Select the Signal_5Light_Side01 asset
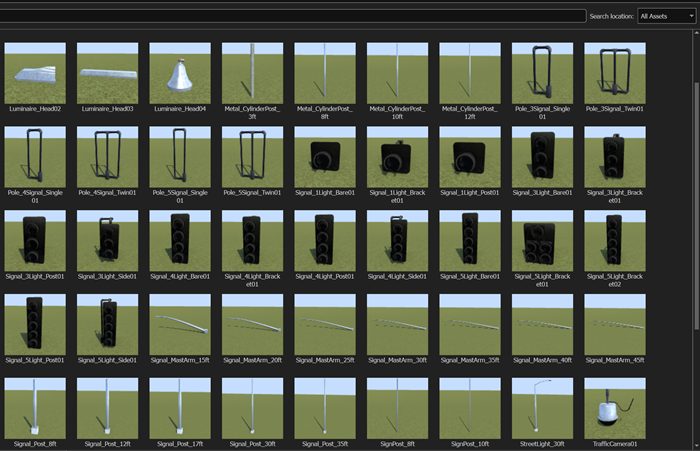Screen dimensions: 700x451 pyautogui.click(x=108, y=325)
